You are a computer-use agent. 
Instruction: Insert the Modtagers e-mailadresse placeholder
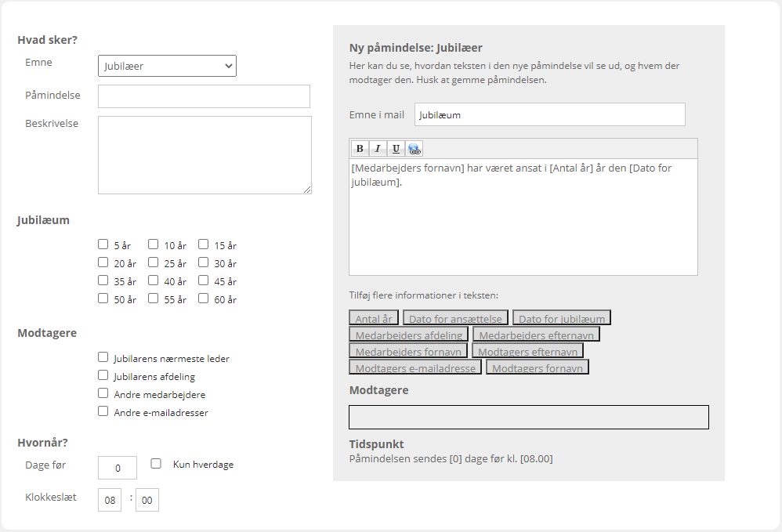click(x=415, y=367)
